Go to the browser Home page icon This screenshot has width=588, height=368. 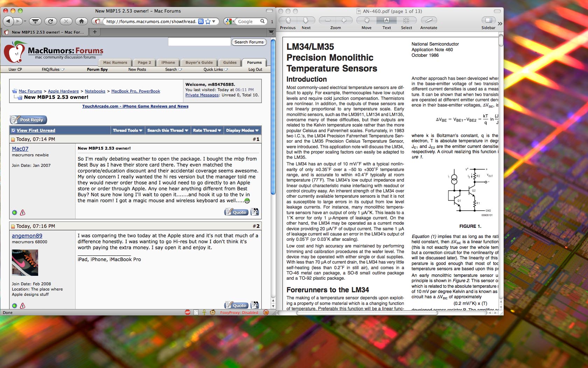click(81, 21)
